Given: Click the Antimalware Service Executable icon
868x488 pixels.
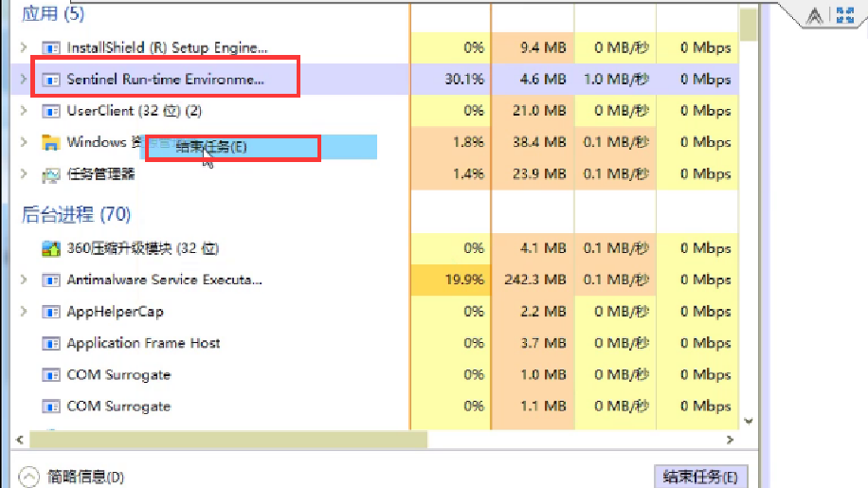Looking at the screenshot, I should [51, 280].
